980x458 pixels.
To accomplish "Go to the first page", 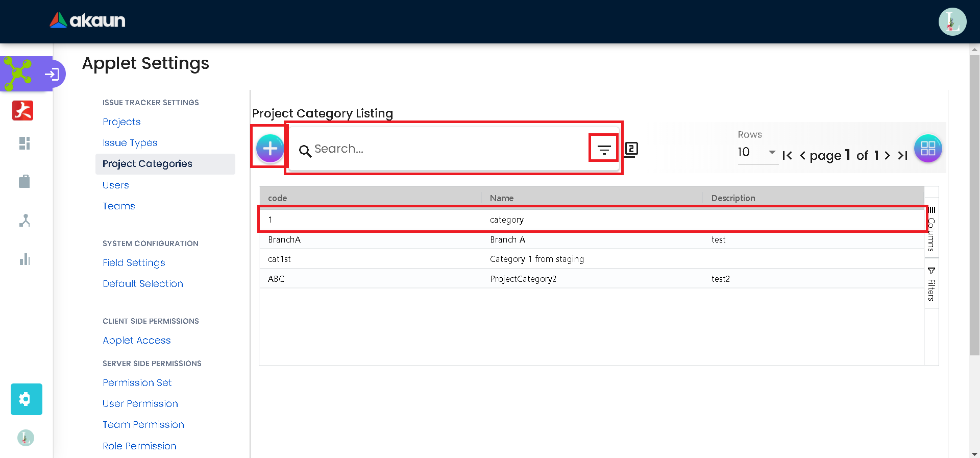I will click(788, 156).
